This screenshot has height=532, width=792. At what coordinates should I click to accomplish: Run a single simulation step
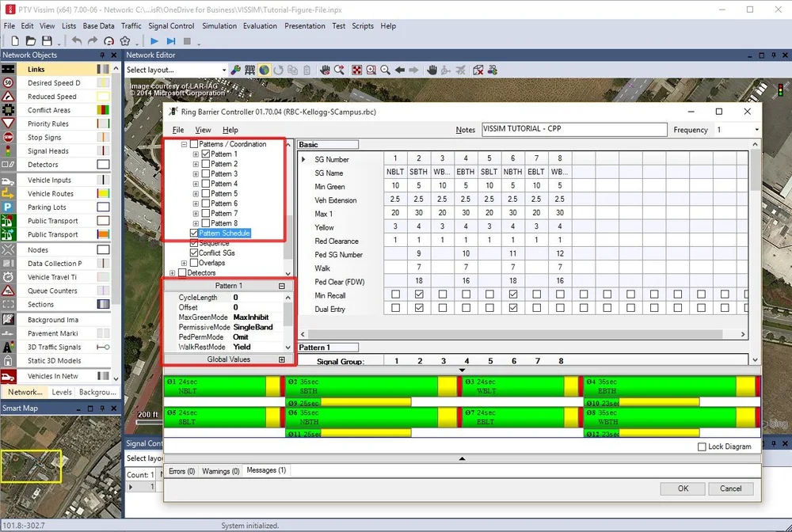pyautogui.click(x=172, y=40)
